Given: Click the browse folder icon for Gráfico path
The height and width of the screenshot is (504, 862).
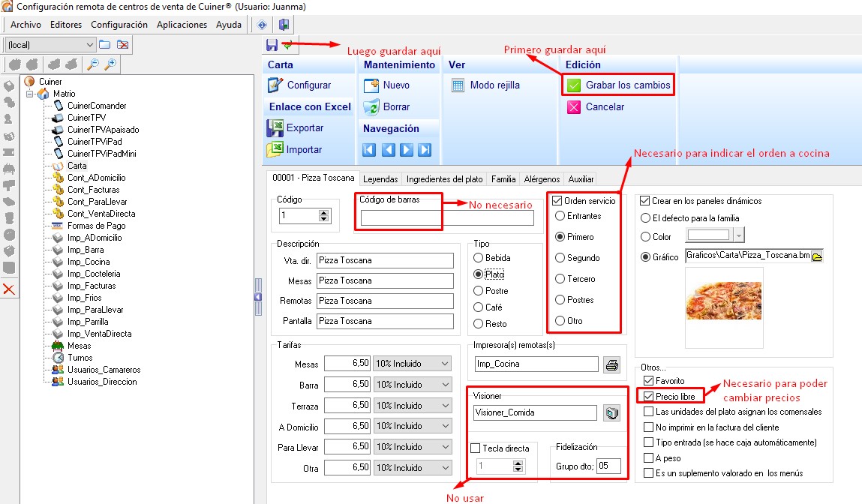Looking at the screenshot, I should point(817,256).
